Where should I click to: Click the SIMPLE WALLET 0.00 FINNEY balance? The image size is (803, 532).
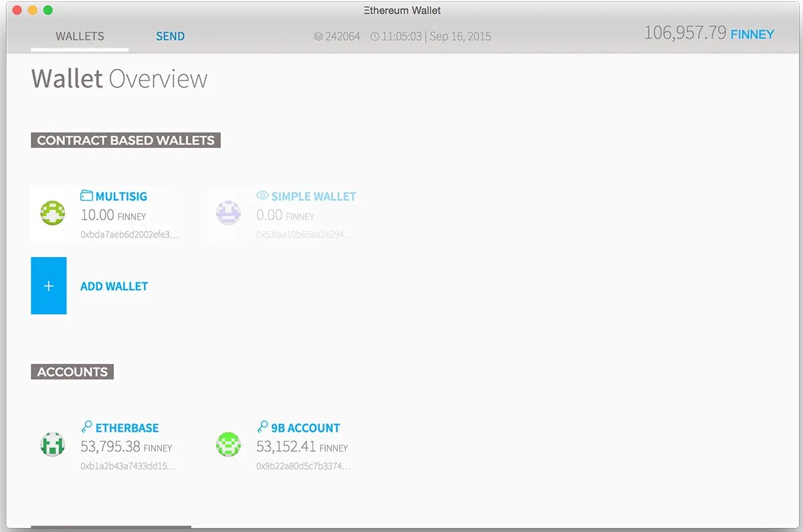point(285,215)
